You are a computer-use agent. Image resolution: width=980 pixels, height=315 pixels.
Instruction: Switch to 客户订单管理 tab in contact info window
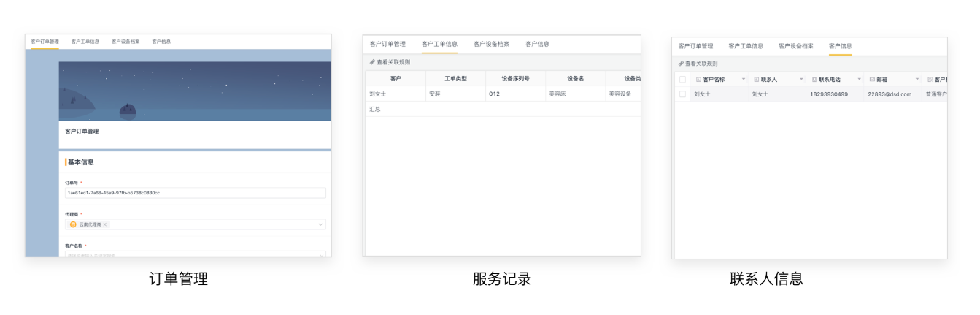coord(695,46)
